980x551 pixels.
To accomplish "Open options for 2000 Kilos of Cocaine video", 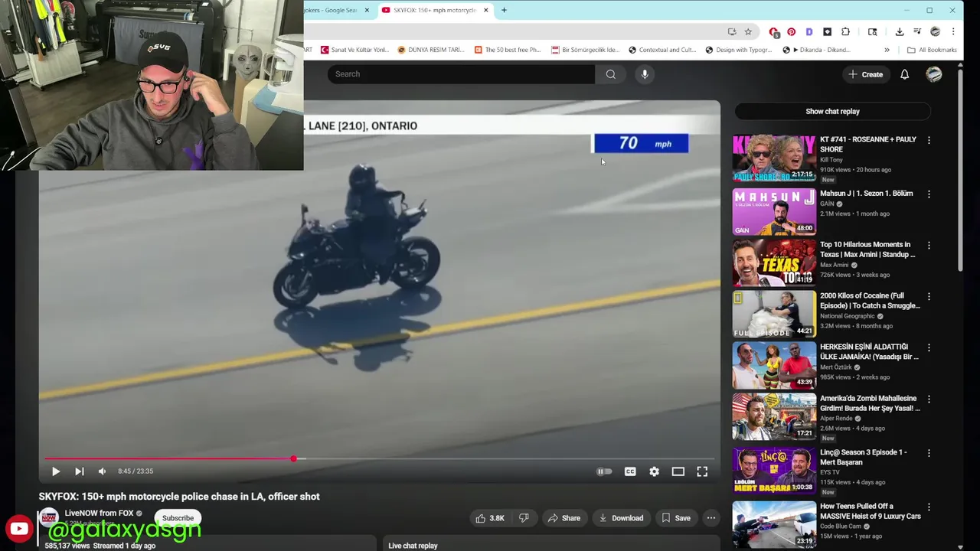I will (x=929, y=297).
